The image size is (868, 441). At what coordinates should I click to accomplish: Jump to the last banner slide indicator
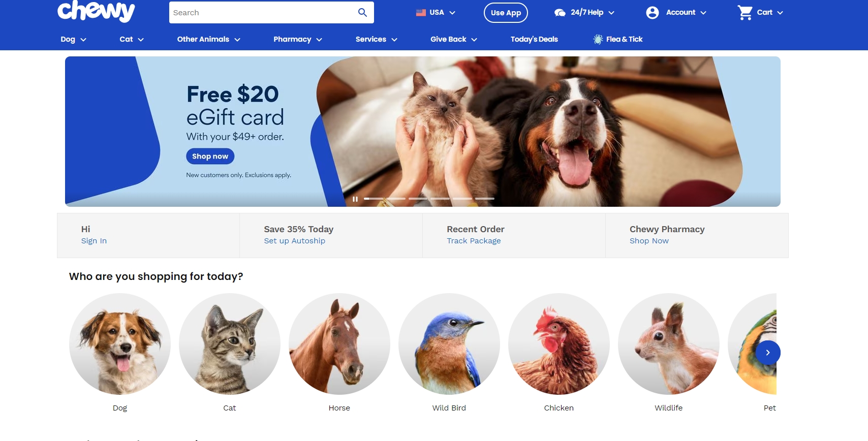click(485, 199)
